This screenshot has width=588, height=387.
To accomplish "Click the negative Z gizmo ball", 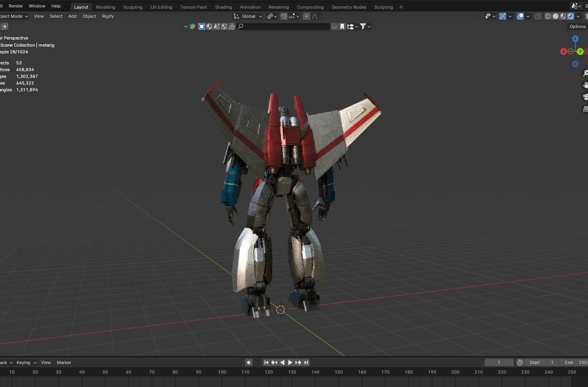I will click(575, 64).
